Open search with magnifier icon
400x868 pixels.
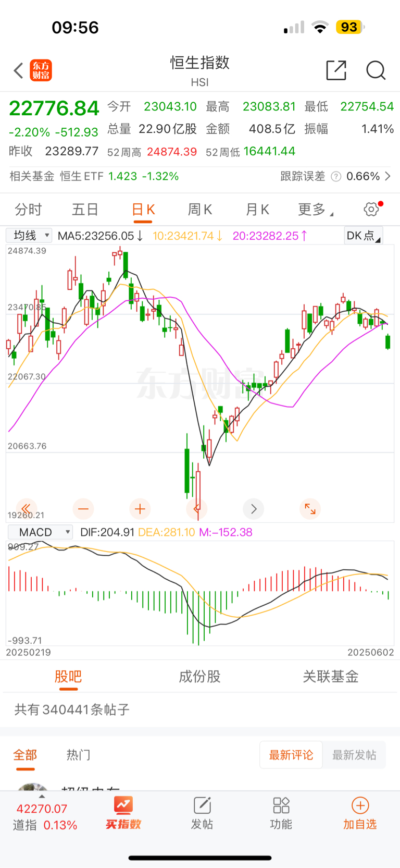tap(376, 70)
